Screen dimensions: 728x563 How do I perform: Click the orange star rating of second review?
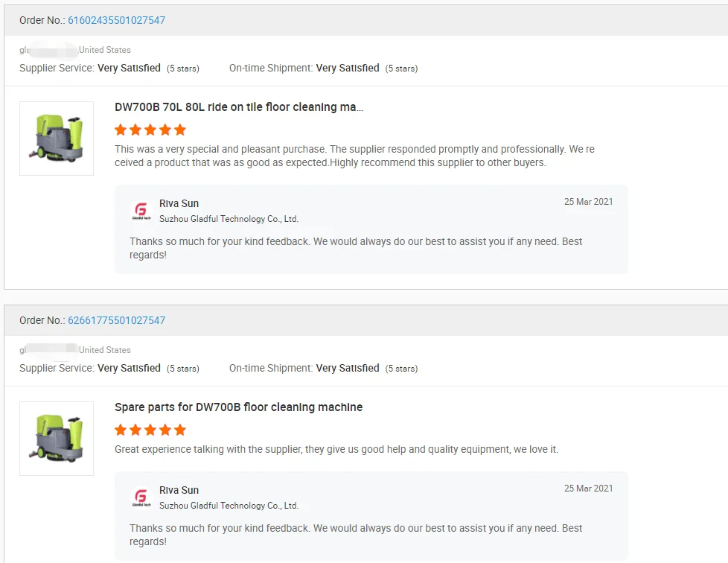click(x=150, y=430)
